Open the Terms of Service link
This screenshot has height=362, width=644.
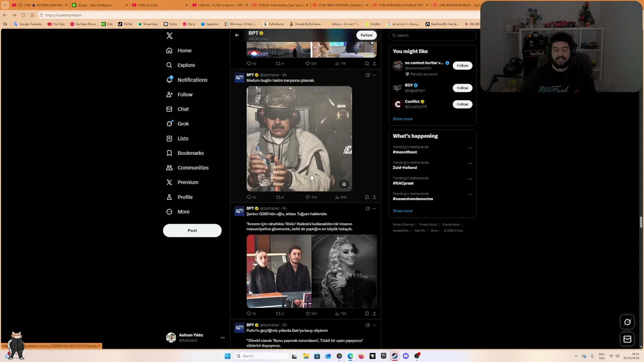coord(403,225)
